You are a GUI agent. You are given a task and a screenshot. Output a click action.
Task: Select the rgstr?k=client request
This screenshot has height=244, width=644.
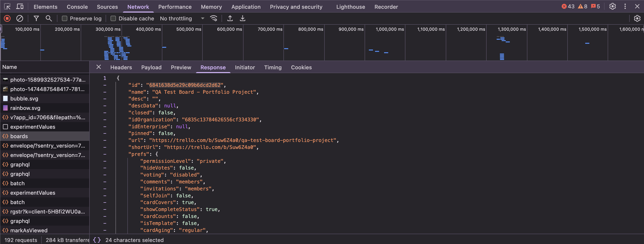click(45, 211)
